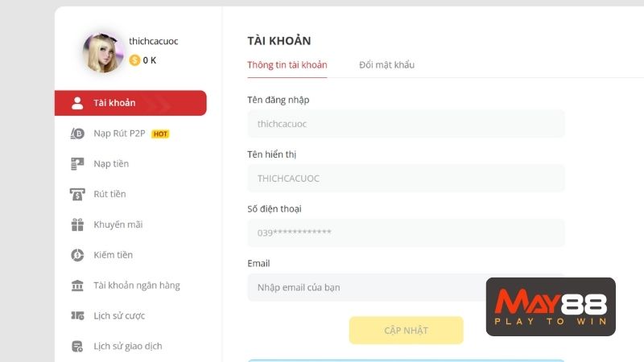Click the MAY88 logo
The width and height of the screenshot is (644, 362).
[551, 306]
